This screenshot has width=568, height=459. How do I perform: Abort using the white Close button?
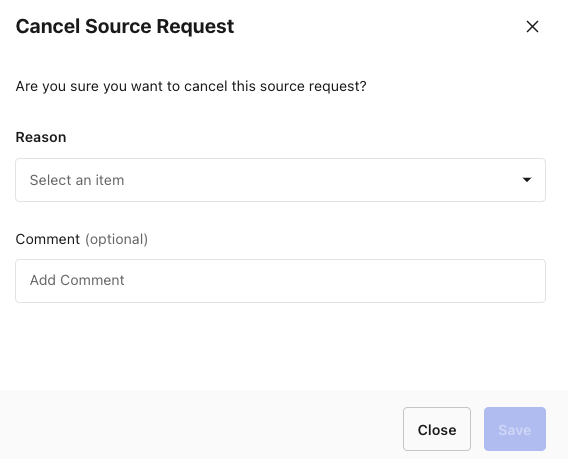pos(437,429)
